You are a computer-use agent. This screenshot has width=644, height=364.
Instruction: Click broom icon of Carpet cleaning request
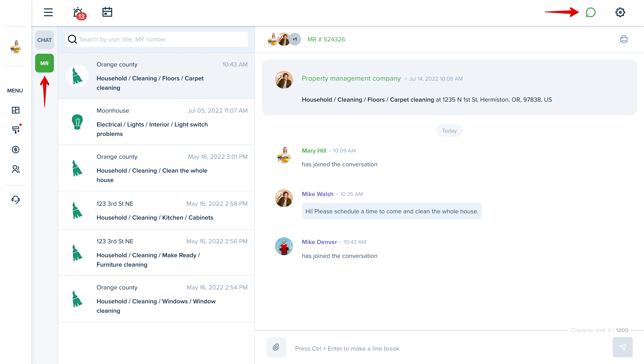point(77,76)
